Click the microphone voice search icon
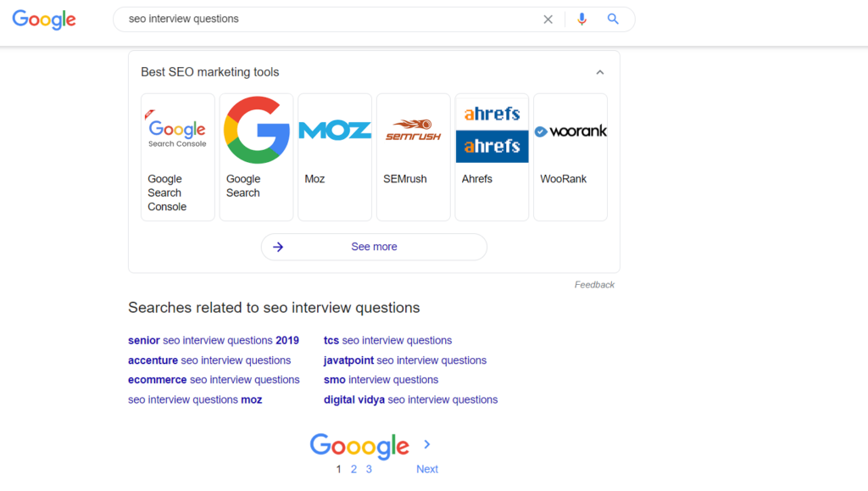 point(581,19)
